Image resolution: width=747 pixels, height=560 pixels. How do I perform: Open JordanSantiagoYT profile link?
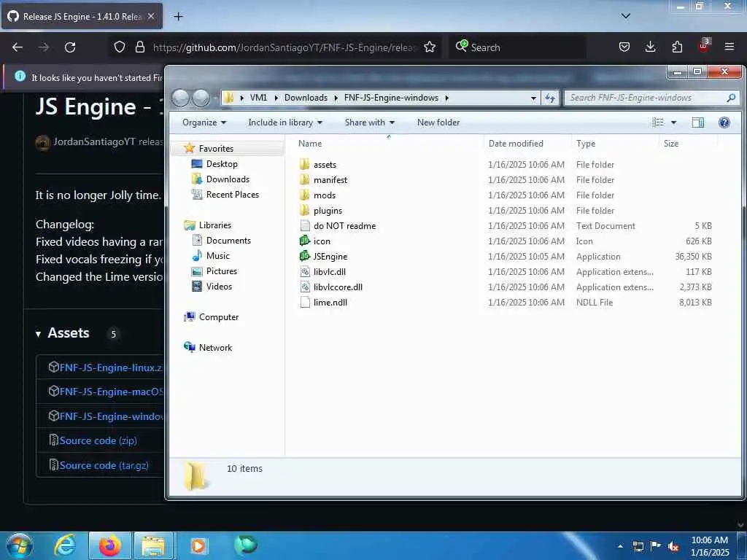[94, 142]
